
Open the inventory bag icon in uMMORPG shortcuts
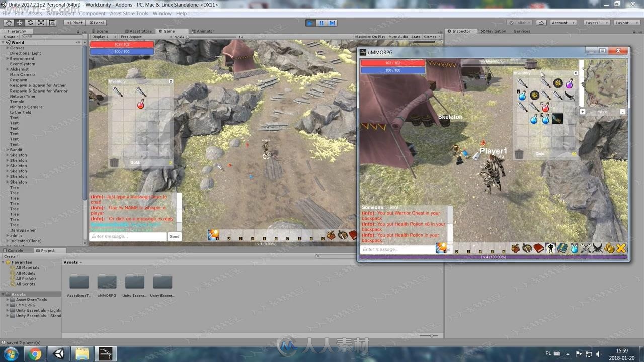515,248
